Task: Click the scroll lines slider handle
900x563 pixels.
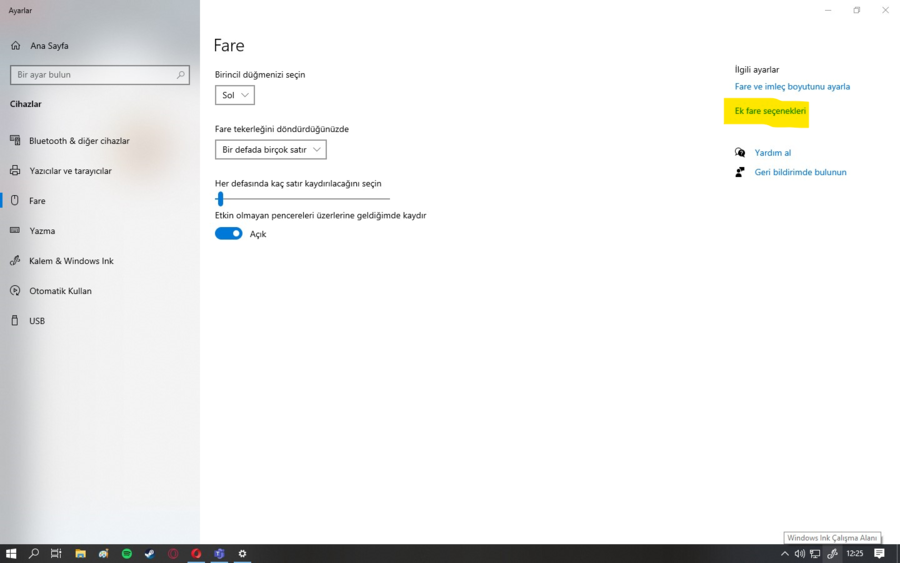Action: (220, 199)
